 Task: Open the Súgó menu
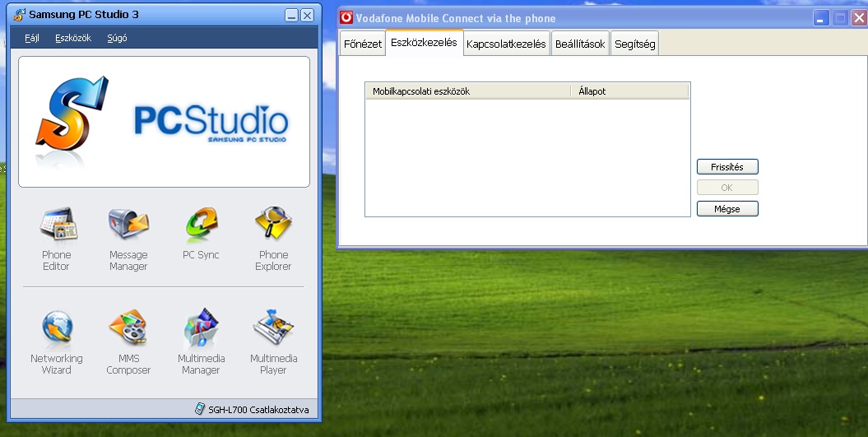117,38
